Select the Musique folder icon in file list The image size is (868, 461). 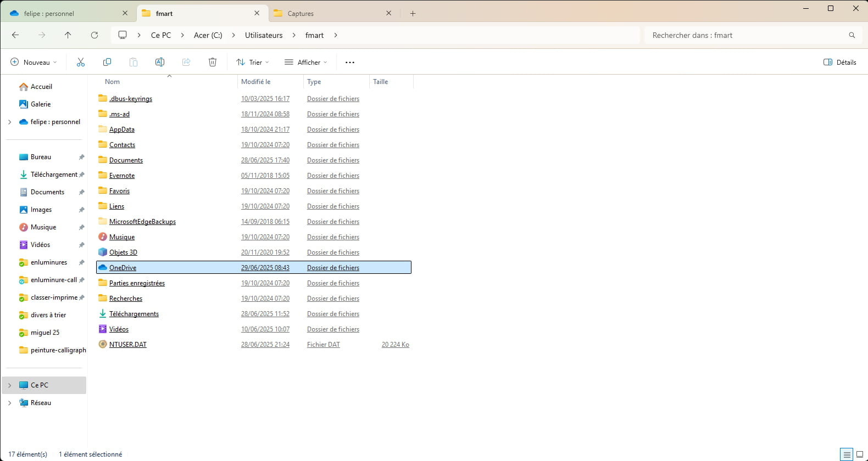(x=103, y=237)
